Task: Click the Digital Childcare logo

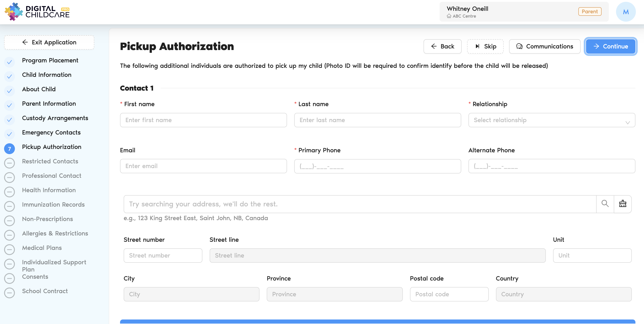Action: tap(37, 12)
